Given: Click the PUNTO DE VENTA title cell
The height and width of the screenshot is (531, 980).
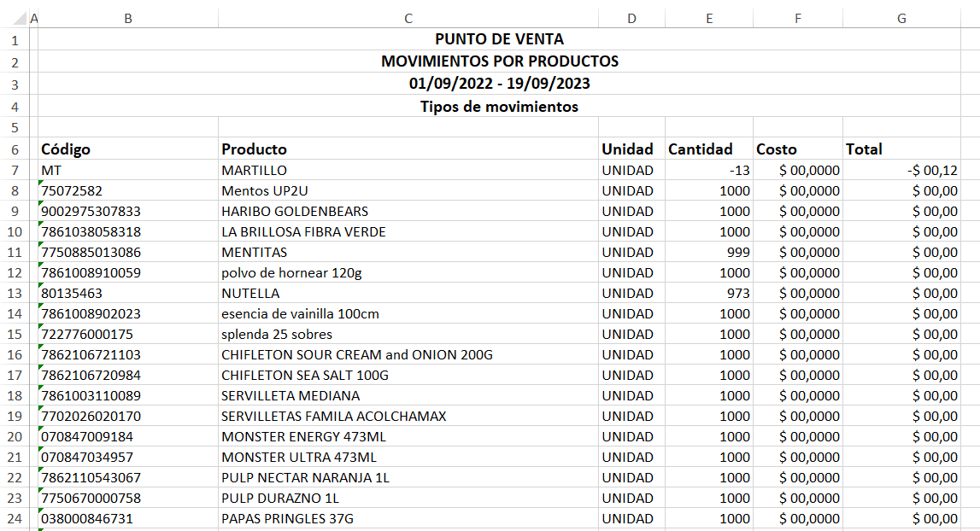Looking at the screenshot, I should pyautogui.click(x=499, y=39).
